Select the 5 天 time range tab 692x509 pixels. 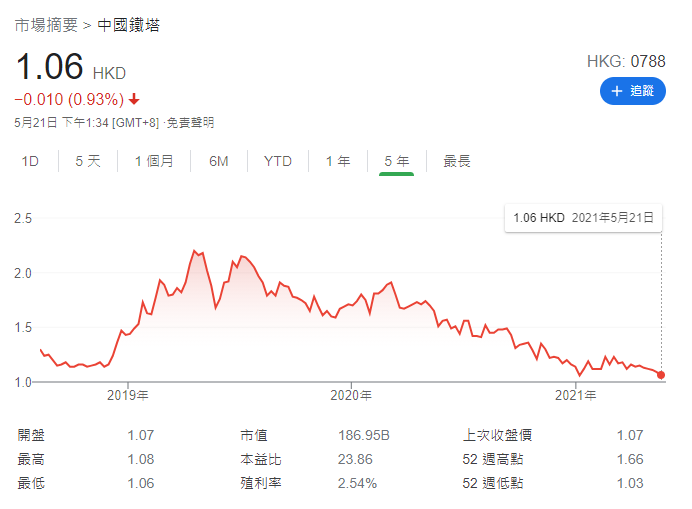[x=88, y=161]
